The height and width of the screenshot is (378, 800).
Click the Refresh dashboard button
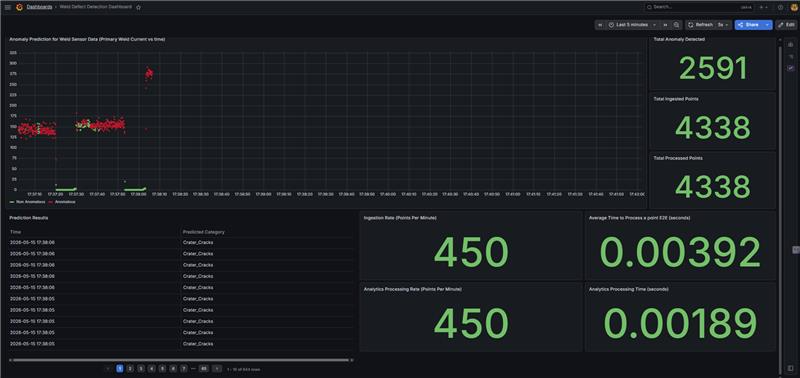pyautogui.click(x=701, y=24)
